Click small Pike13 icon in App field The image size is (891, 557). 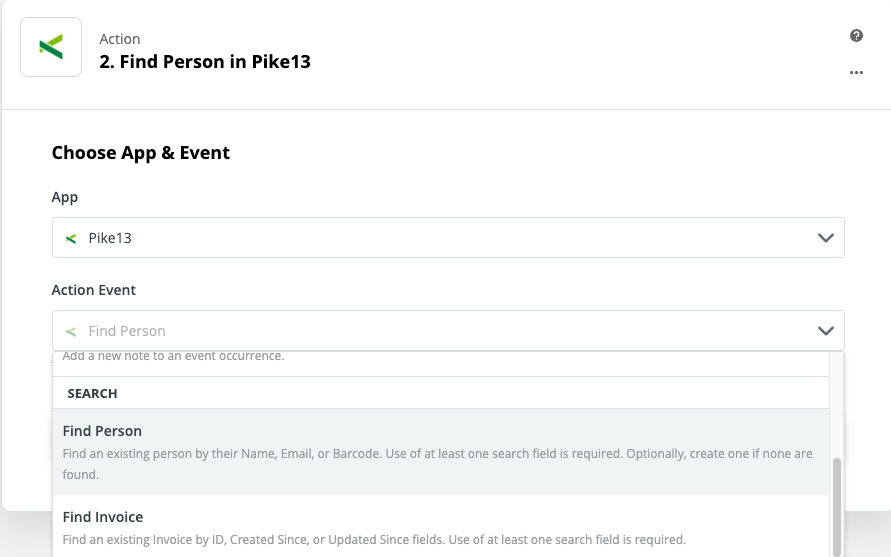(71, 239)
